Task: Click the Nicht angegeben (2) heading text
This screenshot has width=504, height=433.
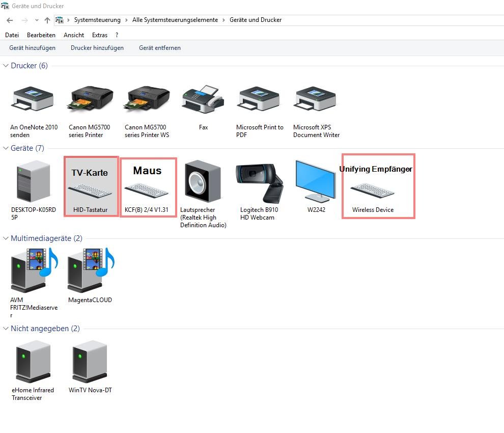Action: click(x=45, y=329)
